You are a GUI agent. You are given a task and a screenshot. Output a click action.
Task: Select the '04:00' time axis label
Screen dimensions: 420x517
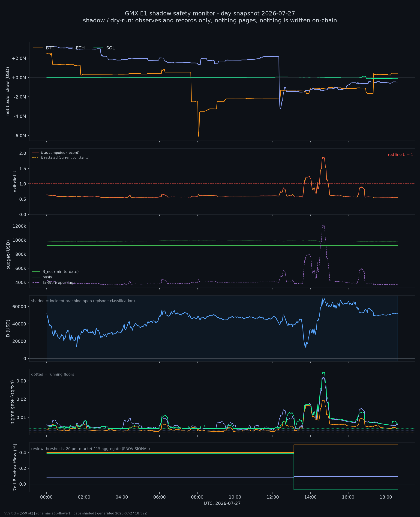122,497
